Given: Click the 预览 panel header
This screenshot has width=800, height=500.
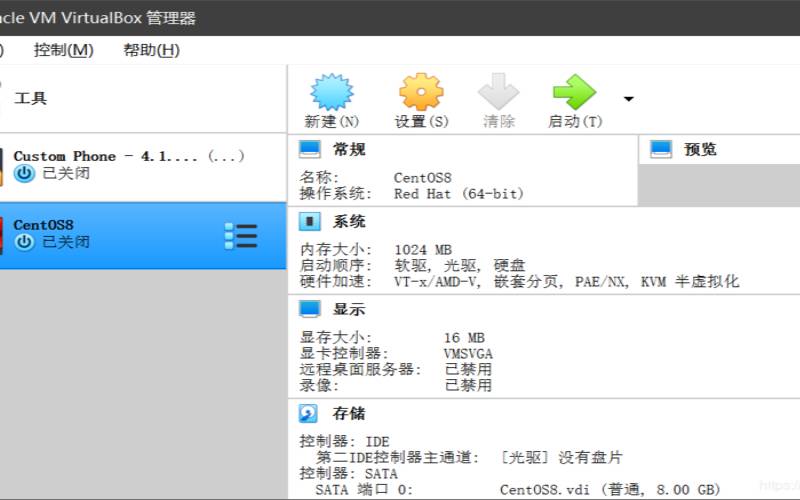Looking at the screenshot, I should [700, 149].
